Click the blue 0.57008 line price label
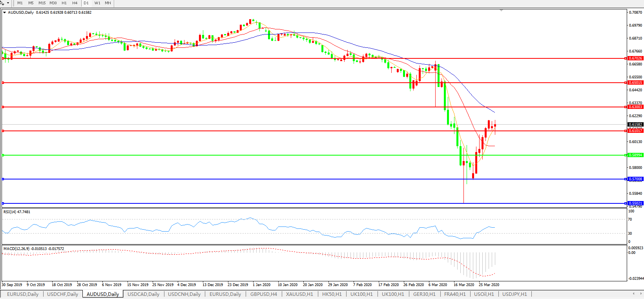 click(x=635, y=179)
